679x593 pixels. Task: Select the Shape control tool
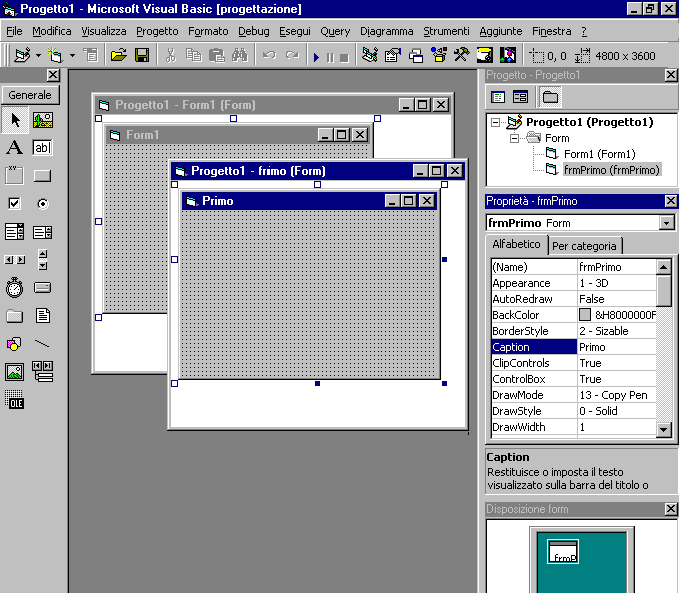coord(15,344)
